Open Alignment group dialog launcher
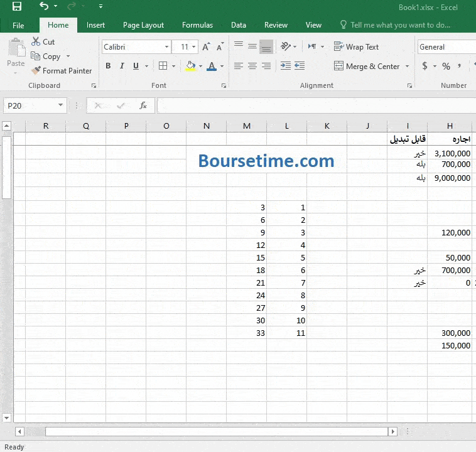 (x=409, y=86)
